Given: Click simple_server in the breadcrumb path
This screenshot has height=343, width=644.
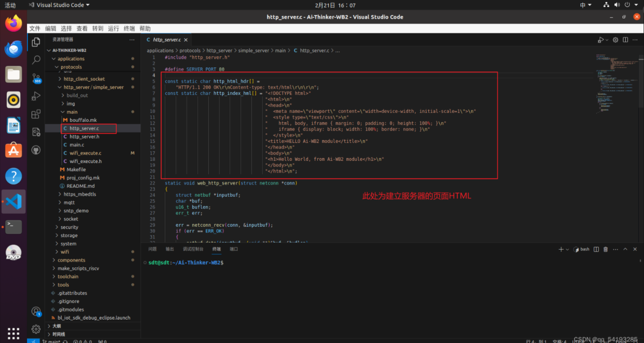Looking at the screenshot, I should tap(254, 51).
